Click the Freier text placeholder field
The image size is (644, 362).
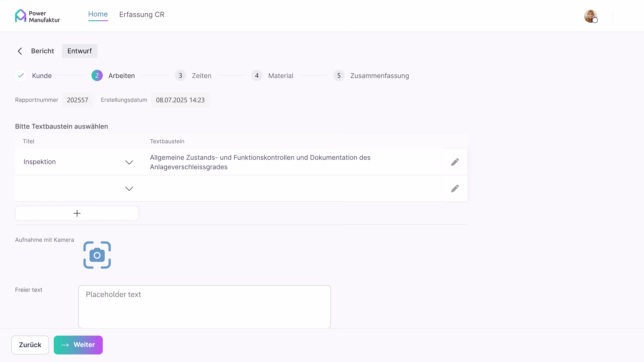click(204, 307)
